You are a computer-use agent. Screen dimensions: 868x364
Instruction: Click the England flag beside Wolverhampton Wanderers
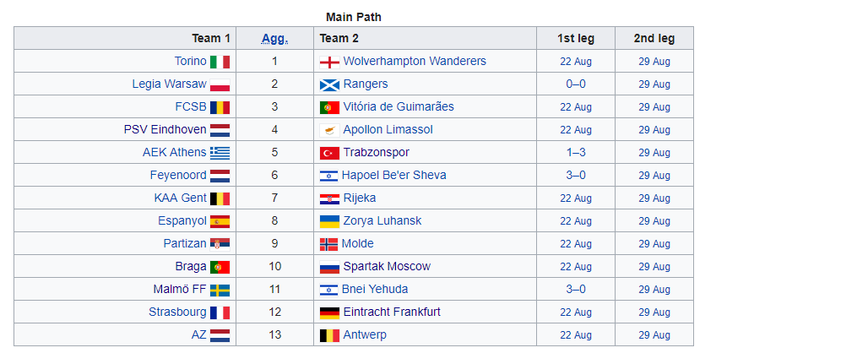tap(329, 62)
